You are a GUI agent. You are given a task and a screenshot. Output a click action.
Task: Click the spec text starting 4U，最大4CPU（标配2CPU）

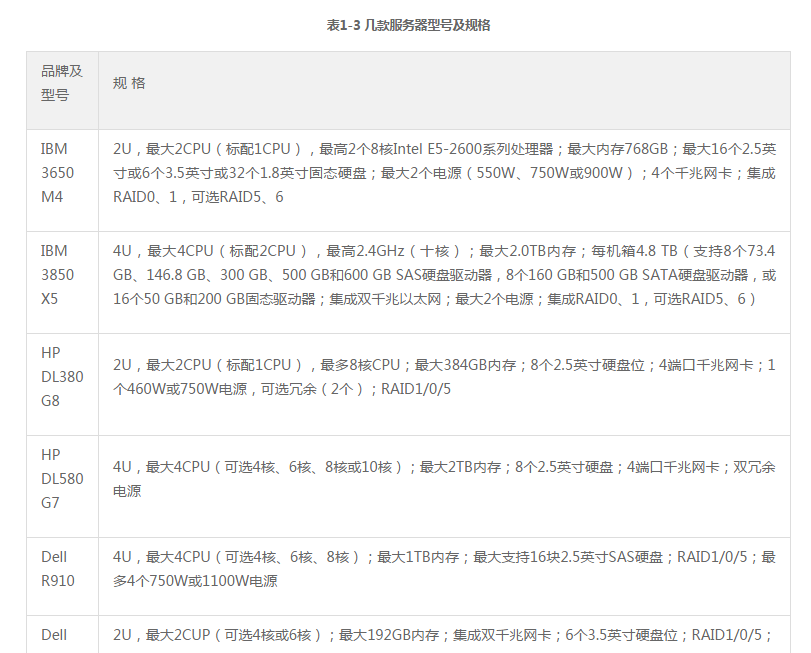point(444,275)
